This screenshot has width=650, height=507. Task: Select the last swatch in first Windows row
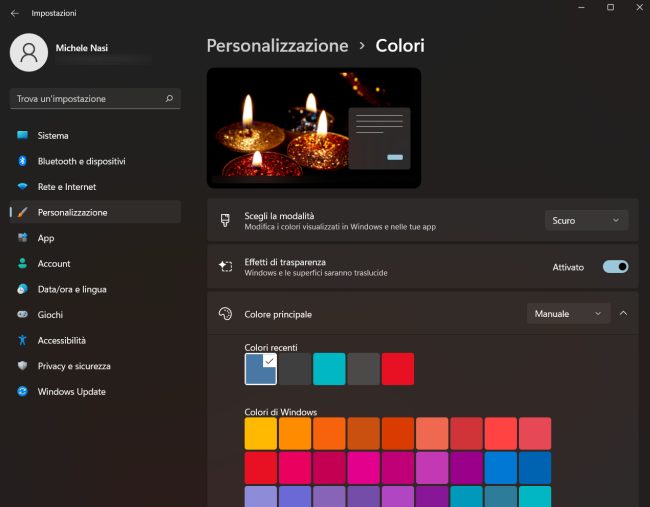535,434
